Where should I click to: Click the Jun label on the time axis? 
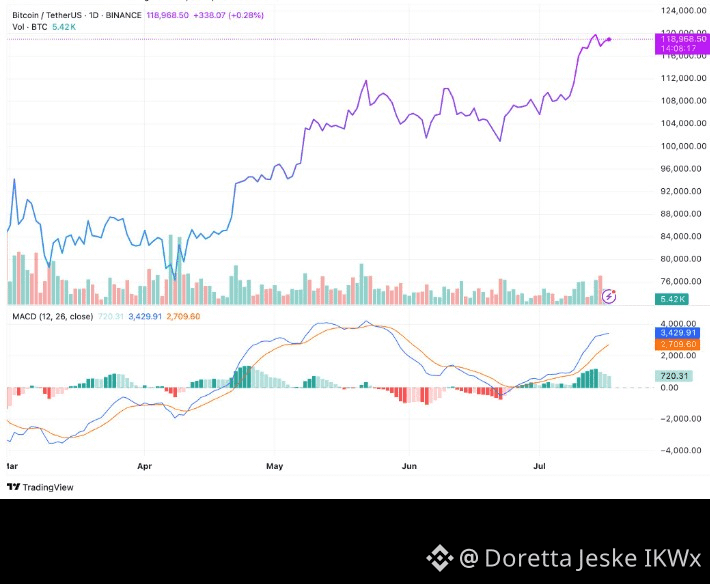[x=409, y=466]
